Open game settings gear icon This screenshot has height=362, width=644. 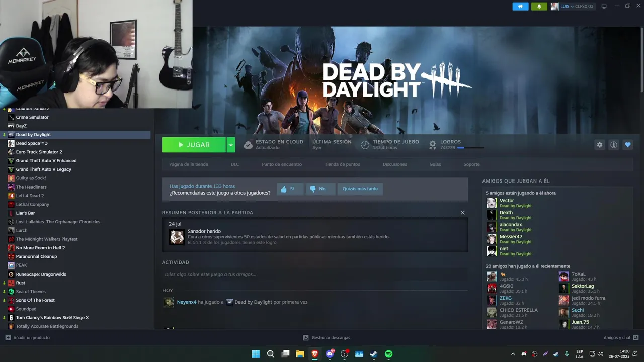click(x=599, y=145)
